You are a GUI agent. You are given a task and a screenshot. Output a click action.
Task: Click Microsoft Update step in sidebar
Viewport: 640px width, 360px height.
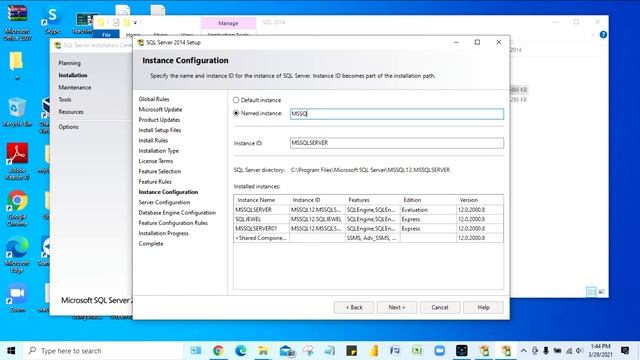(x=160, y=109)
